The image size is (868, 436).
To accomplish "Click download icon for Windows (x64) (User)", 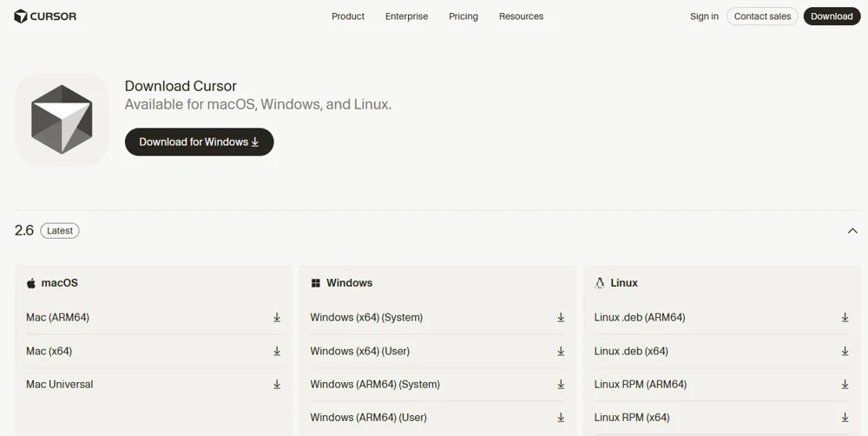I will pyautogui.click(x=561, y=351).
